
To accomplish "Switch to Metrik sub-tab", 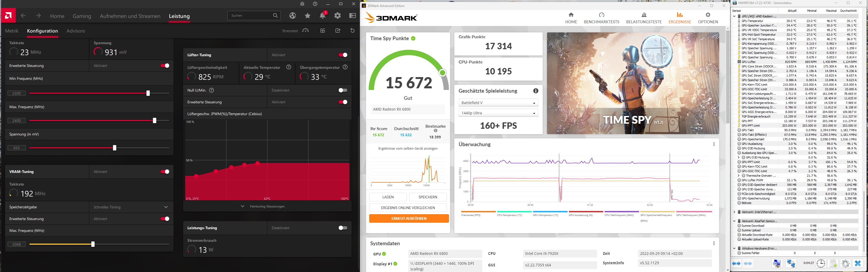I will (12, 31).
